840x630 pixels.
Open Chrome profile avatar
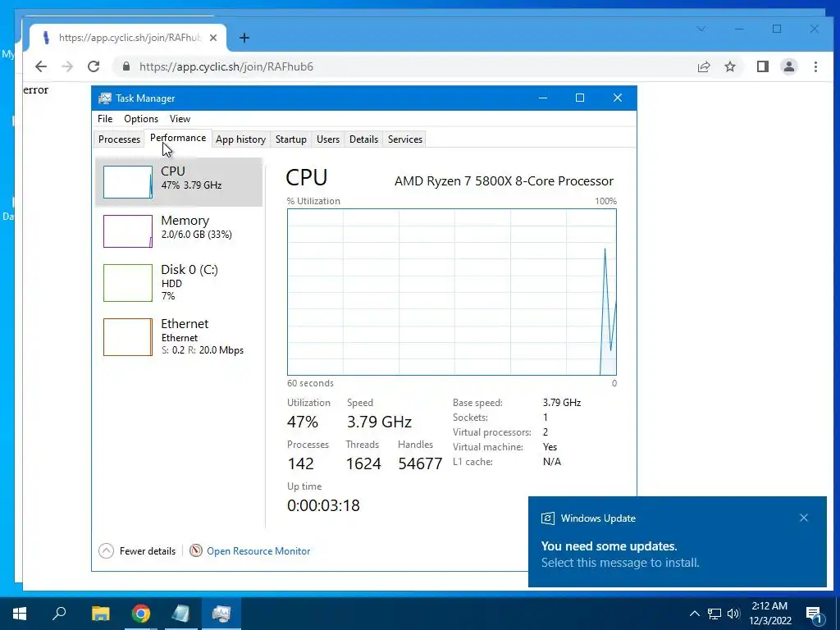click(789, 66)
